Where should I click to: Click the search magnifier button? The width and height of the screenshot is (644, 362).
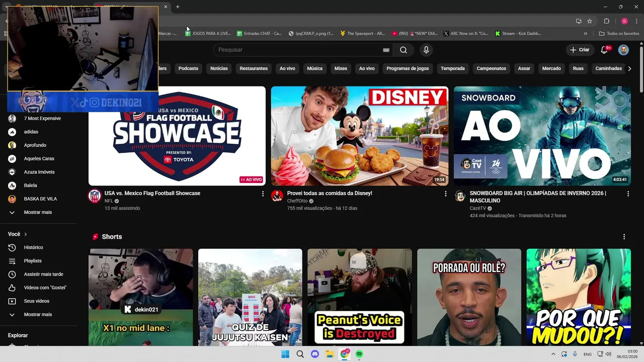click(x=404, y=50)
